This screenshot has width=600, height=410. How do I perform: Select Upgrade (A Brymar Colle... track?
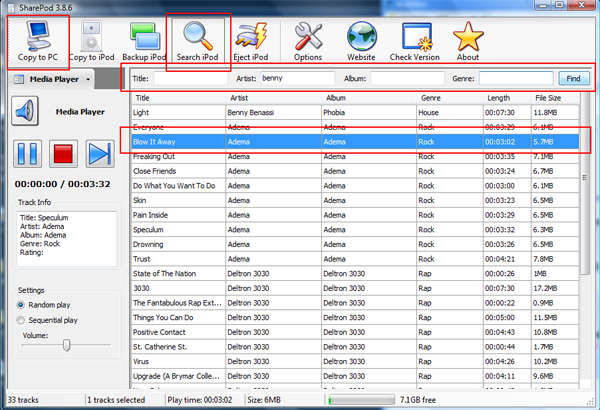[355, 376]
